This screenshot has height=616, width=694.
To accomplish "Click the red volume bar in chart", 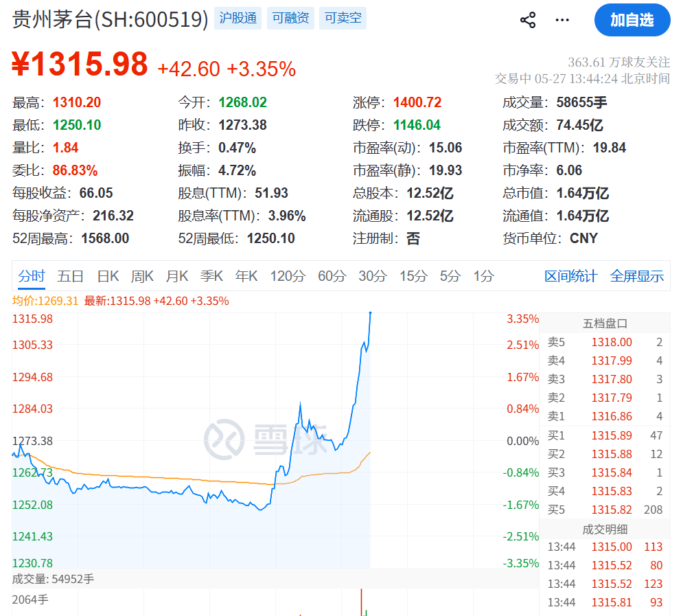I will tap(362, 602).
